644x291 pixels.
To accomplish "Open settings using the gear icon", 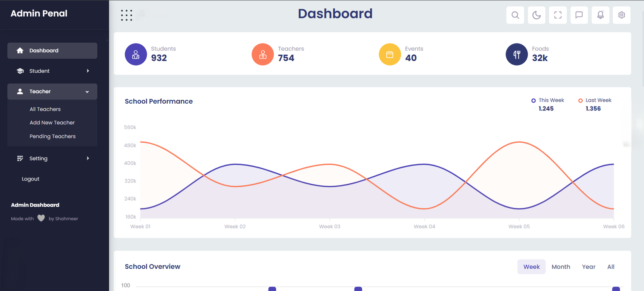I will coord(621,15).
